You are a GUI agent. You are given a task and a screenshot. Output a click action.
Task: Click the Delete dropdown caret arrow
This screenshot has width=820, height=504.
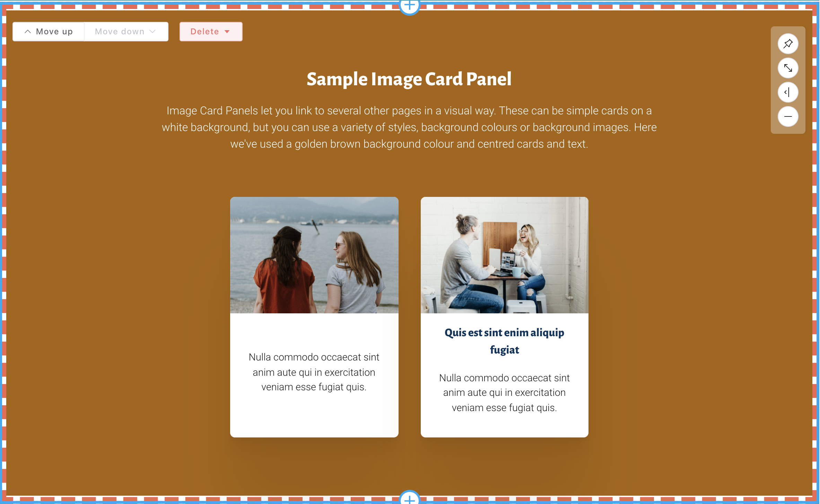click(227, 32)
